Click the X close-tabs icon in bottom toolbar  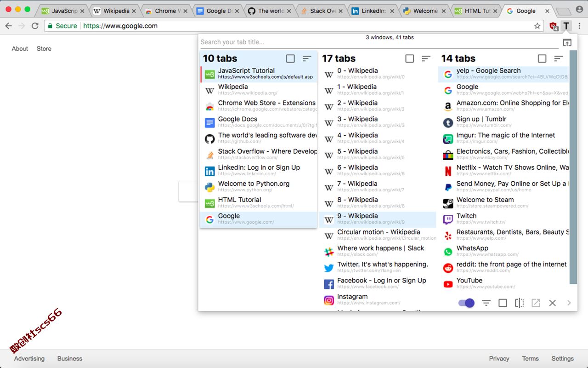(553, 303)
